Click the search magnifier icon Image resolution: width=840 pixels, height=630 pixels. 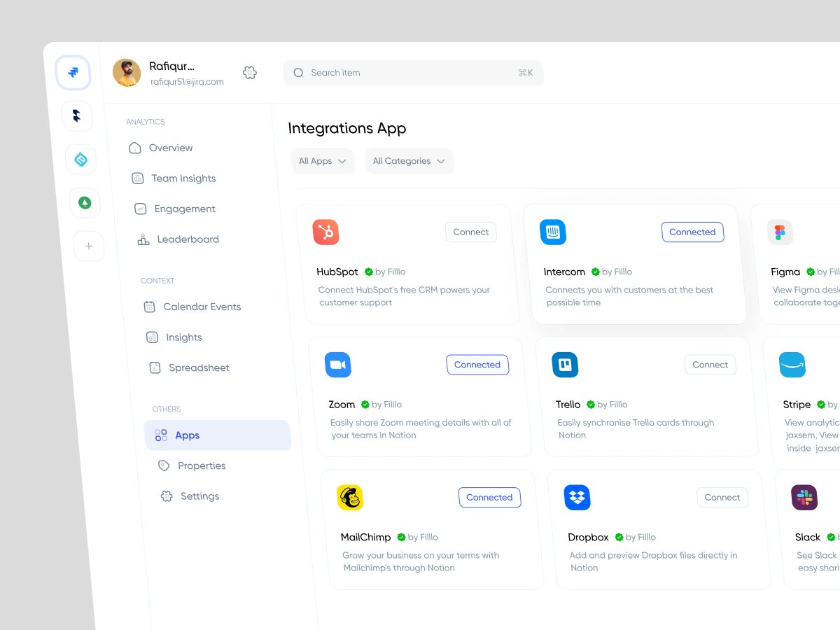point(298,73)
